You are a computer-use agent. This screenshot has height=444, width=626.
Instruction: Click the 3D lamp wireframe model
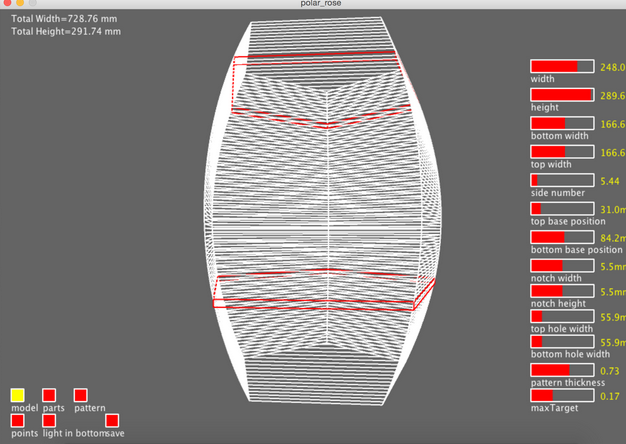click(323, 211)
